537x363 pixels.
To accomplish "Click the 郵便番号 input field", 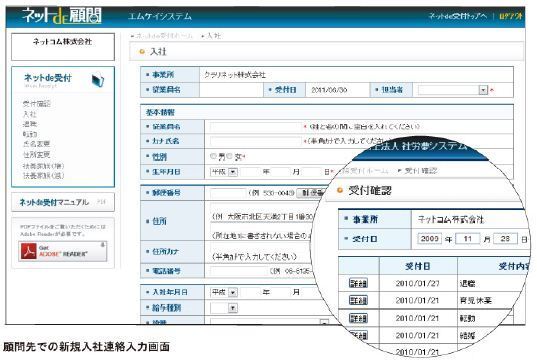I will tap(228, 193).
